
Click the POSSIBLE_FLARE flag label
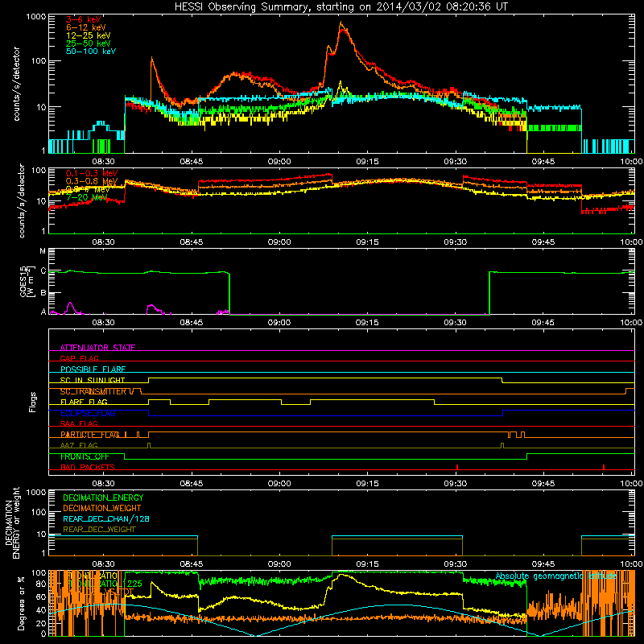coord(93,369)
